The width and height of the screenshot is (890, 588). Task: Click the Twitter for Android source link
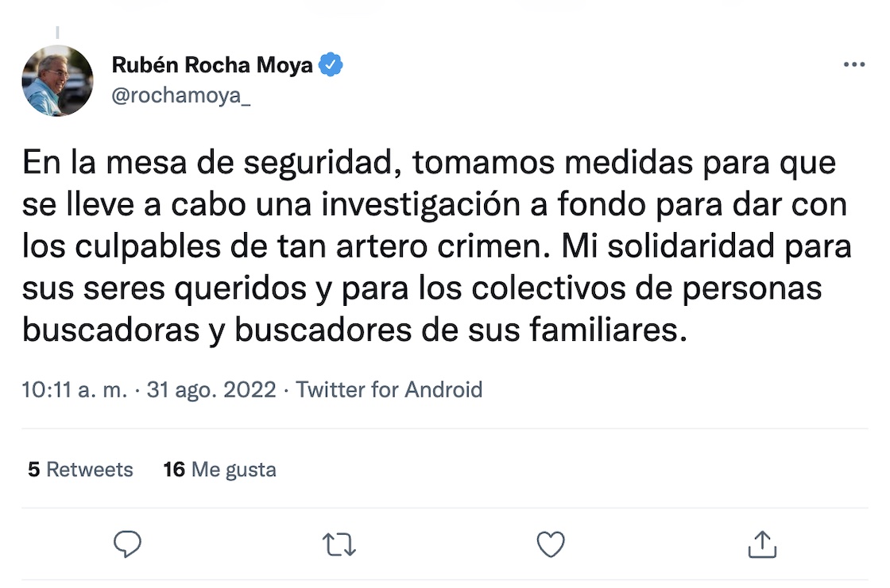[389, 390]
